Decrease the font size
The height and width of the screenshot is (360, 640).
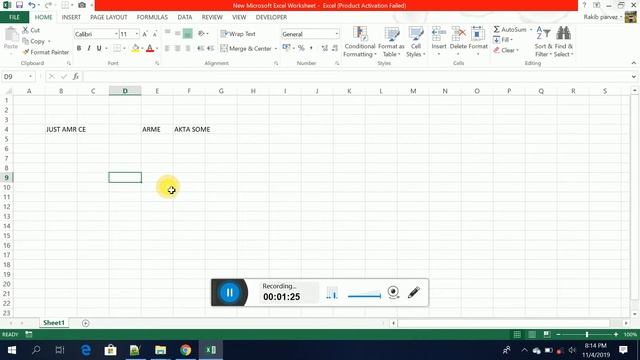pos(155,34)
